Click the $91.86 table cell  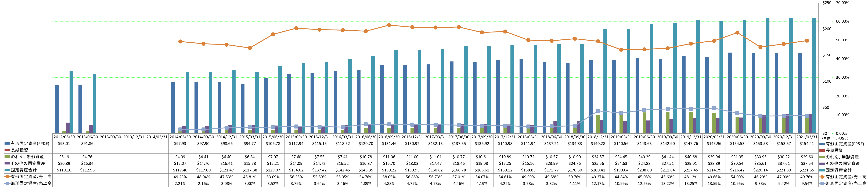coord(87,144)
